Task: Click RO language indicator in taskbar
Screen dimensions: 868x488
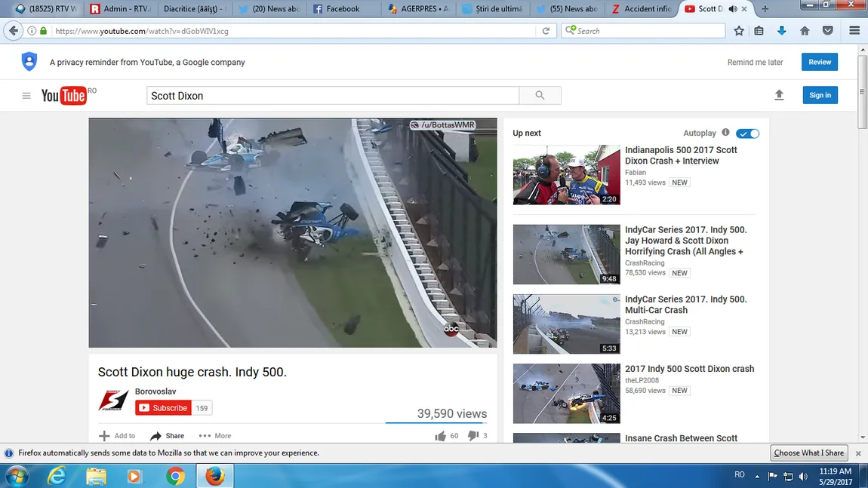Action: (x=739, y=474)
